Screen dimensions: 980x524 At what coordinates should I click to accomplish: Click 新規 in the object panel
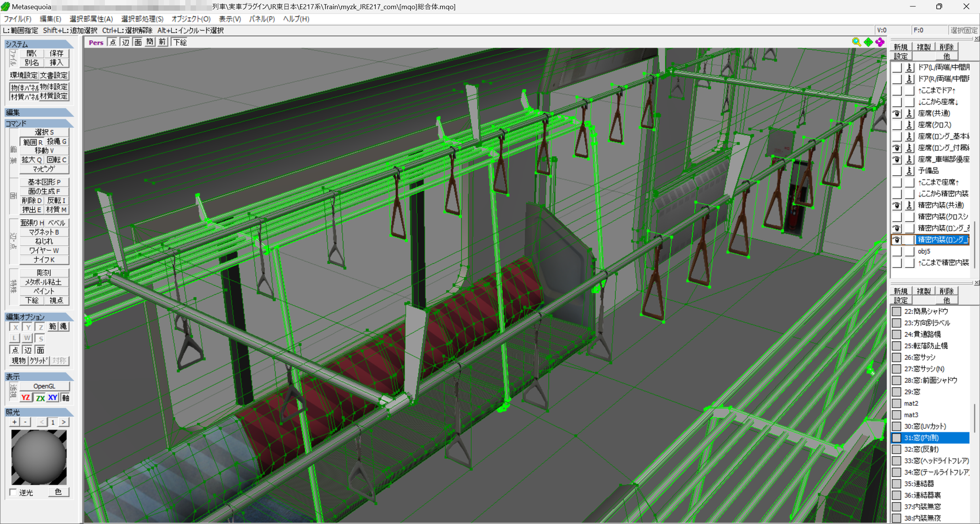[901, 47]
